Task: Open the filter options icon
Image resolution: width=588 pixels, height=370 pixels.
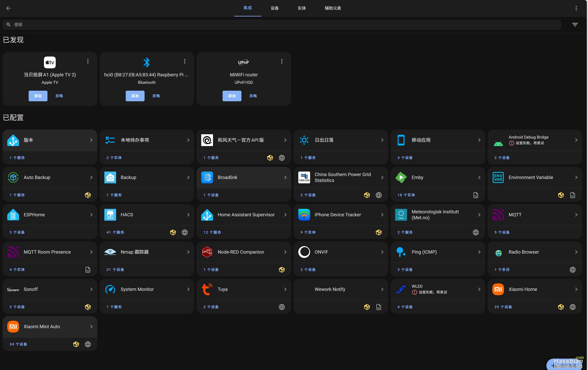Action: 575,25
